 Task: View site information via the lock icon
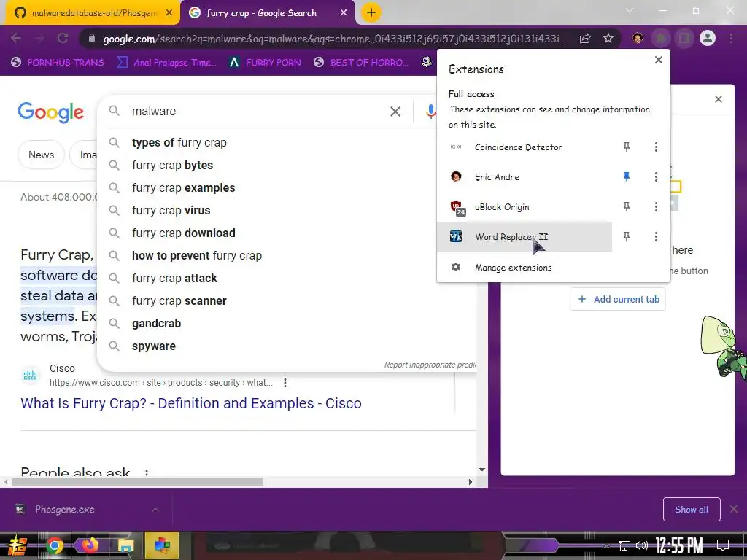91,38
